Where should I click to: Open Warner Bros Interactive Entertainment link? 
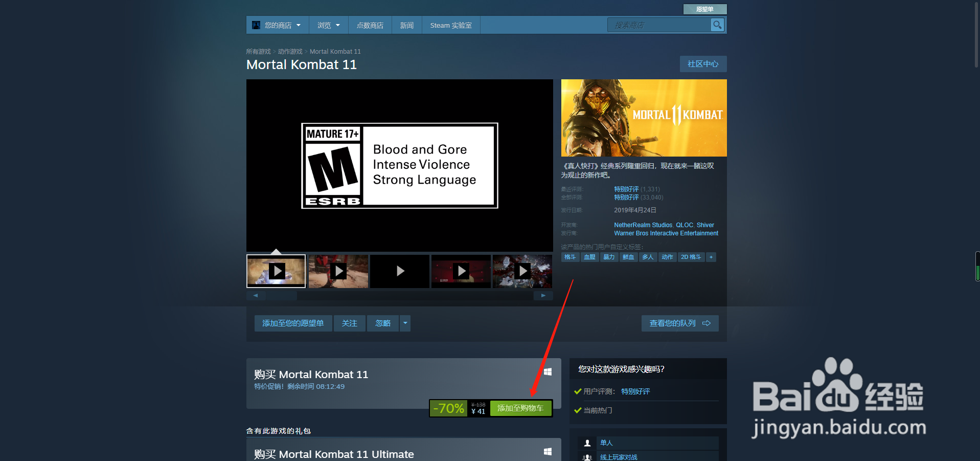666,233
